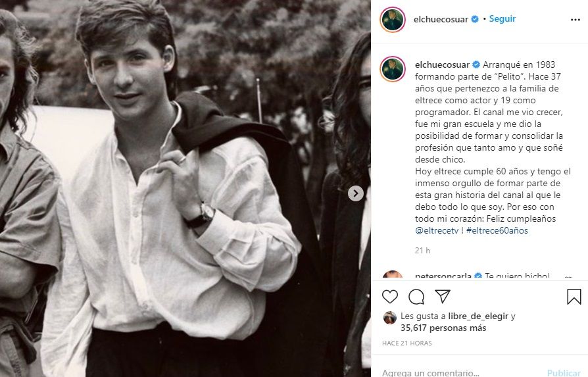View the 35,617 personas más likes list
The image size is (588, 377).
[444, 328]
